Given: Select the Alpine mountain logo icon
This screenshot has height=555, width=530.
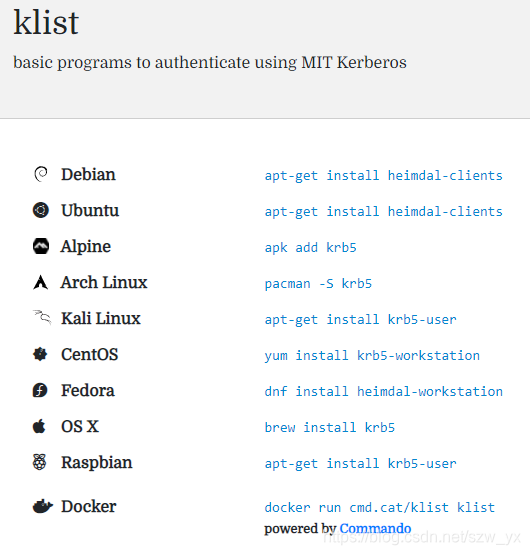Looking at the screenshot, I should pos(41,246).
